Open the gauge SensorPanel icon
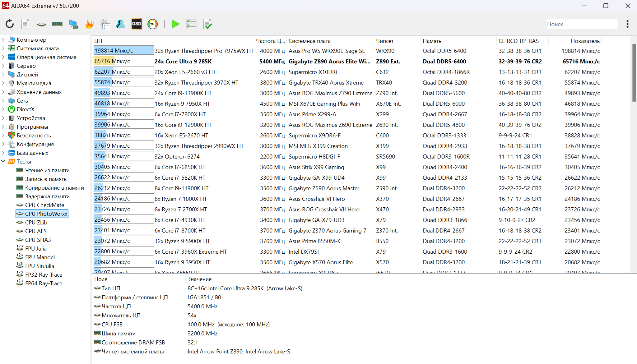Viewport: 637px width, 364px height. [x=152, y=24]
